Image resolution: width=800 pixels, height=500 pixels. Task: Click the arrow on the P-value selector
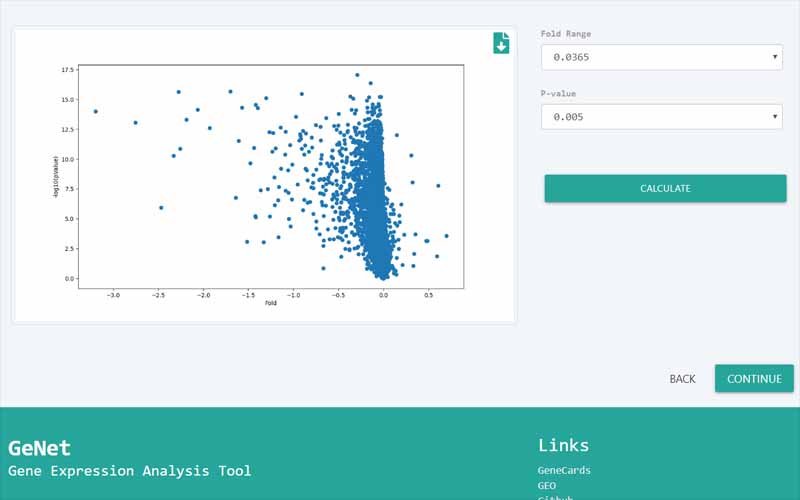[775, 117]
